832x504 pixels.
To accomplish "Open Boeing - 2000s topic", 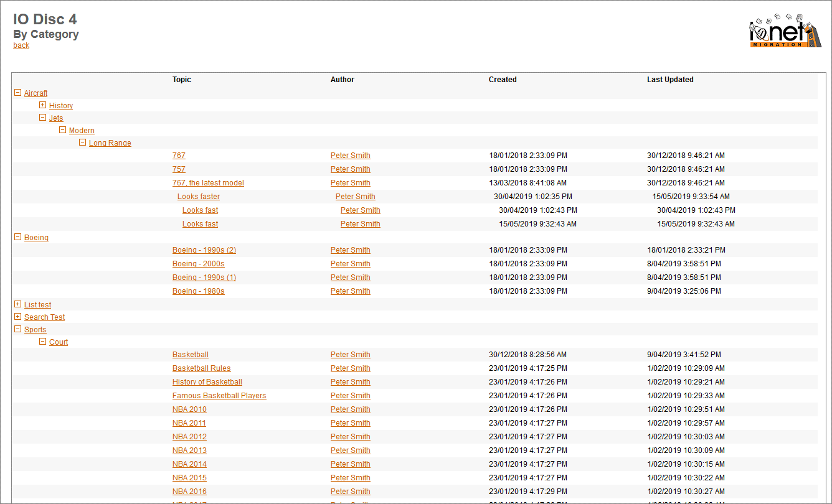I will tap(199, 264).
